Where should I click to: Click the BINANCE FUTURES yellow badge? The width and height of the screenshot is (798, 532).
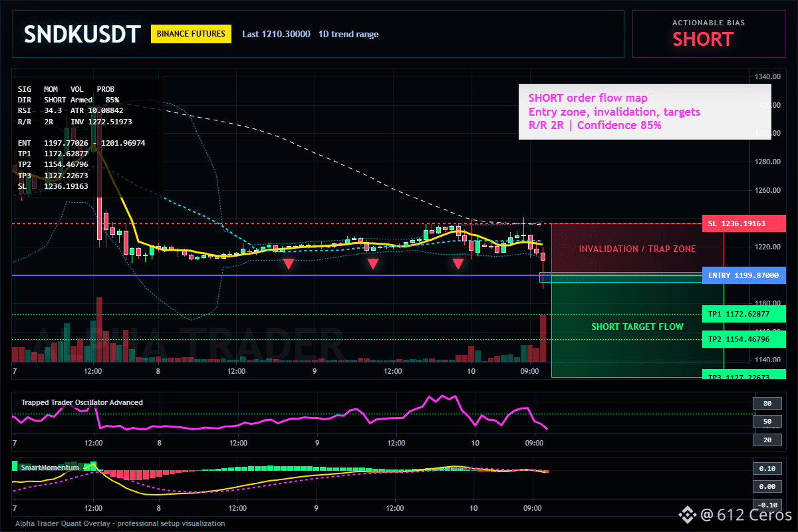coord(192,34)
